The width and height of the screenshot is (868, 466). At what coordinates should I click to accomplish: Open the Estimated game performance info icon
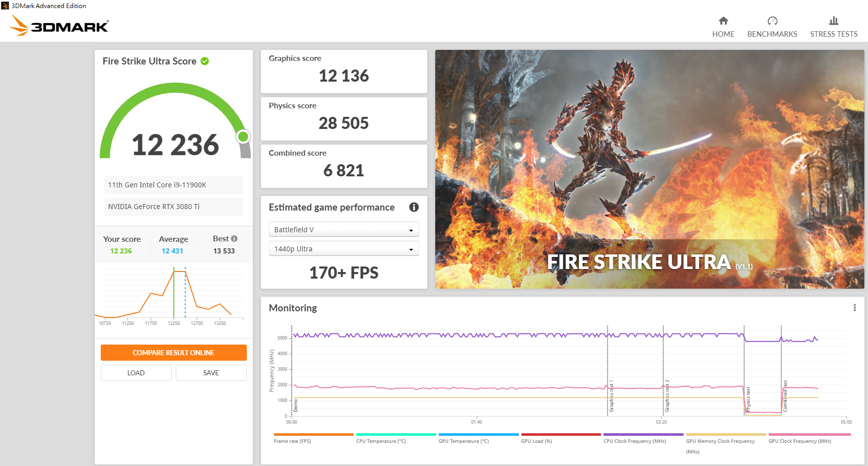coord(414,207)
